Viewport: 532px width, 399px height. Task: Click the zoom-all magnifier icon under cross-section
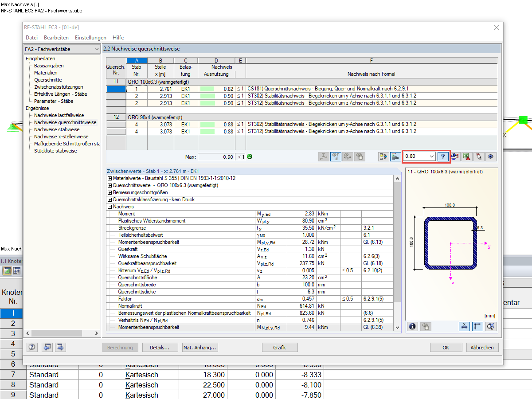point(491,326)
